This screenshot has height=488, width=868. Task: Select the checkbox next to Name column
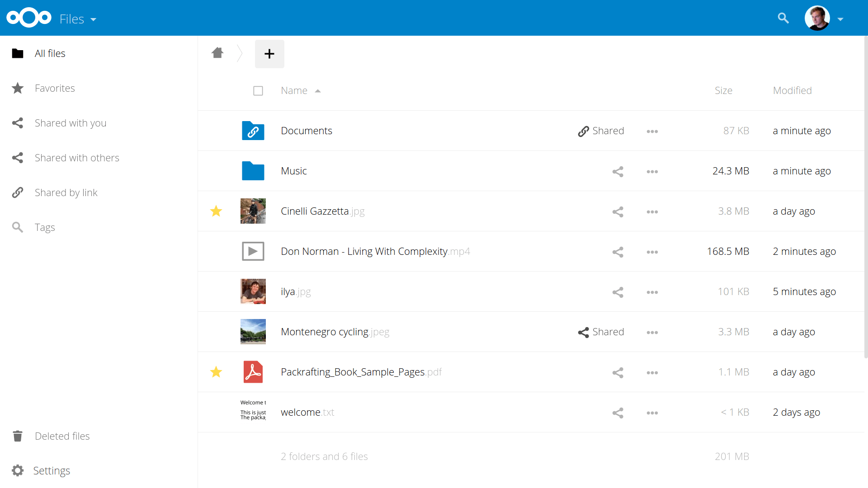point(258,90)
